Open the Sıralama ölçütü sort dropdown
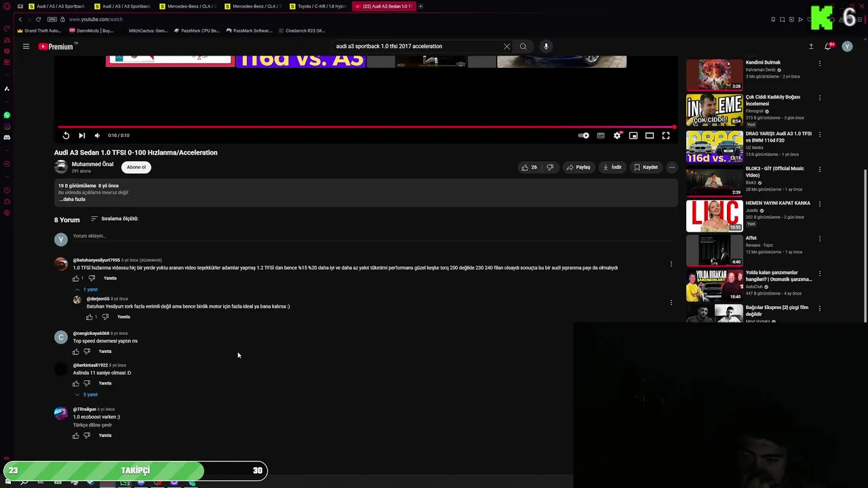 click(x=115, y=219)
